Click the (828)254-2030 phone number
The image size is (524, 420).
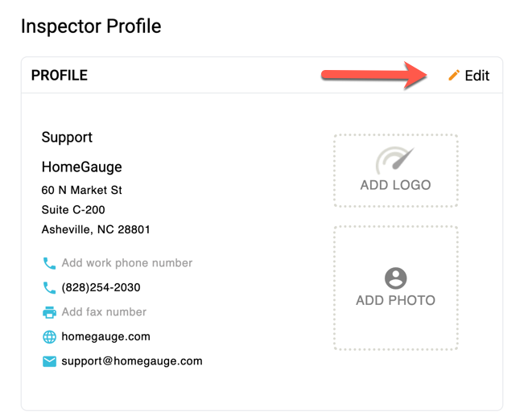point(101,287)
